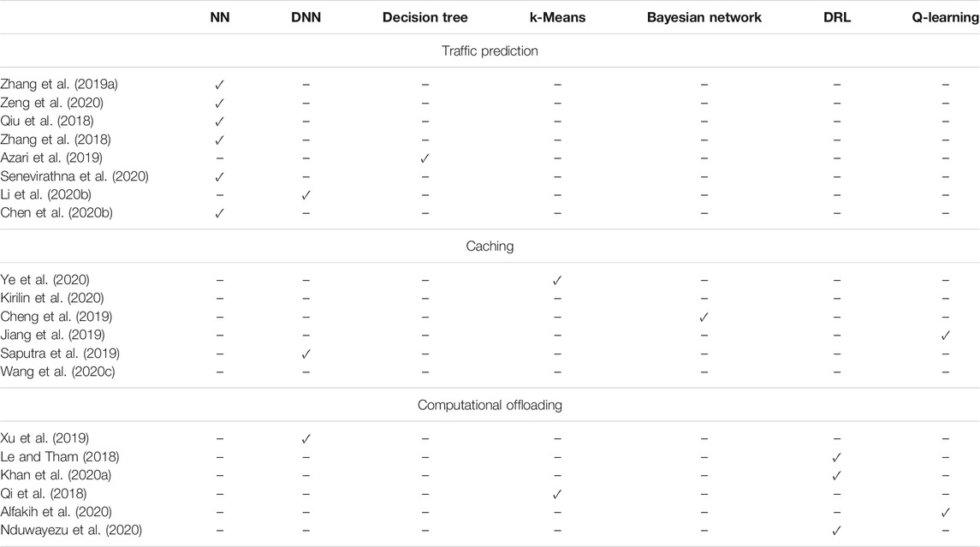
Task: Click the k-Means checkmark for Ye et al. (2020)
Action: tap(557, 280)
